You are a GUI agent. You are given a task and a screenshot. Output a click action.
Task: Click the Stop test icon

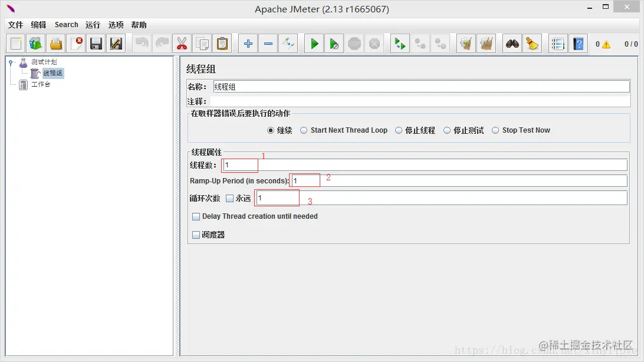coord(354,44)
